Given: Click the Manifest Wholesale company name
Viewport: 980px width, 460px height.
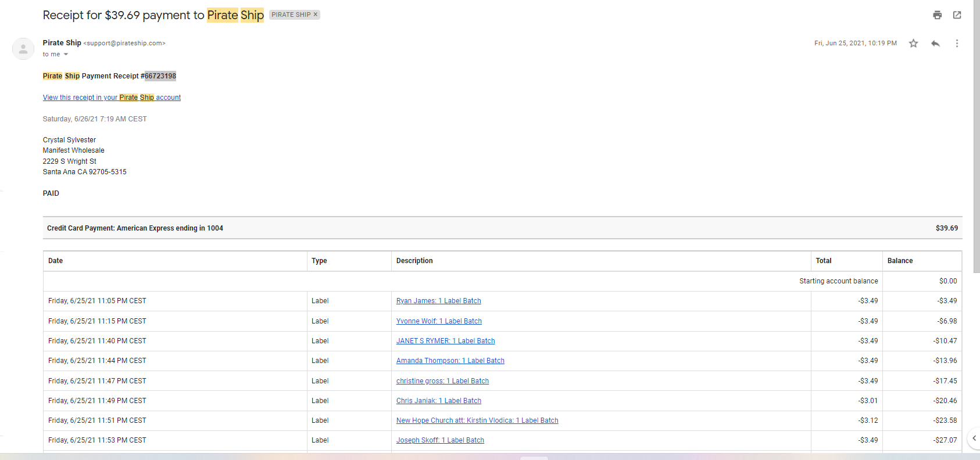Looking at the screenshot, I should (x=74, y=150).
